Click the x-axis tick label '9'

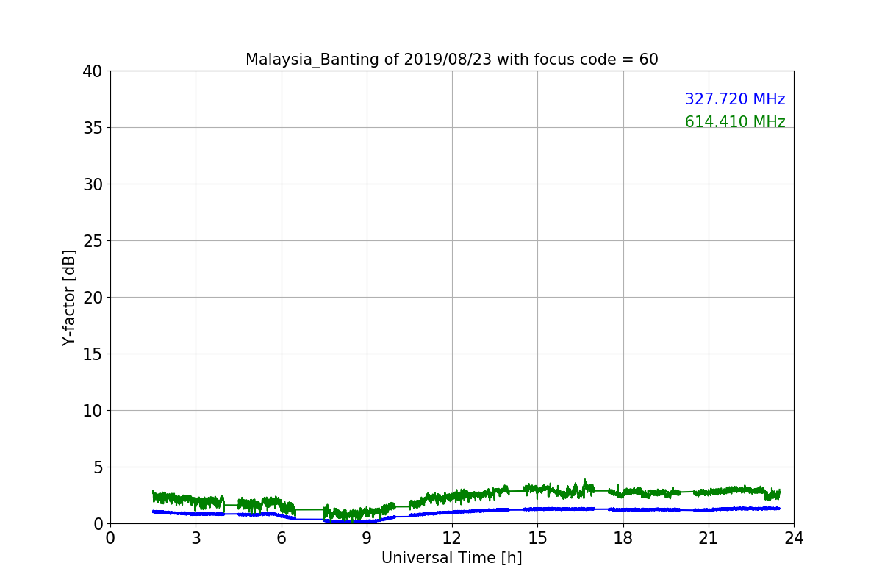pos(367,538)
